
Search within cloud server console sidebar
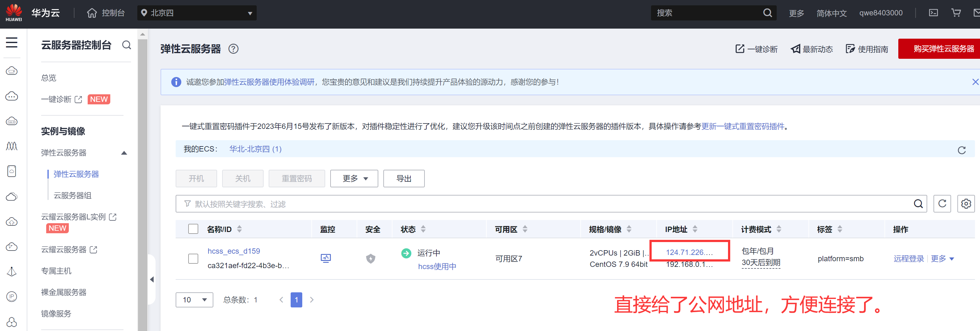coord(126,45)
